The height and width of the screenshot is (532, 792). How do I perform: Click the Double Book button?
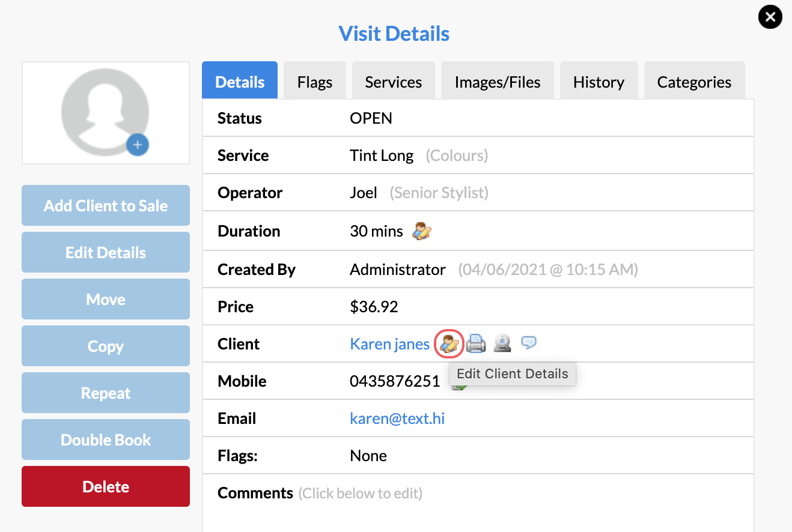(x=105, y=440)
